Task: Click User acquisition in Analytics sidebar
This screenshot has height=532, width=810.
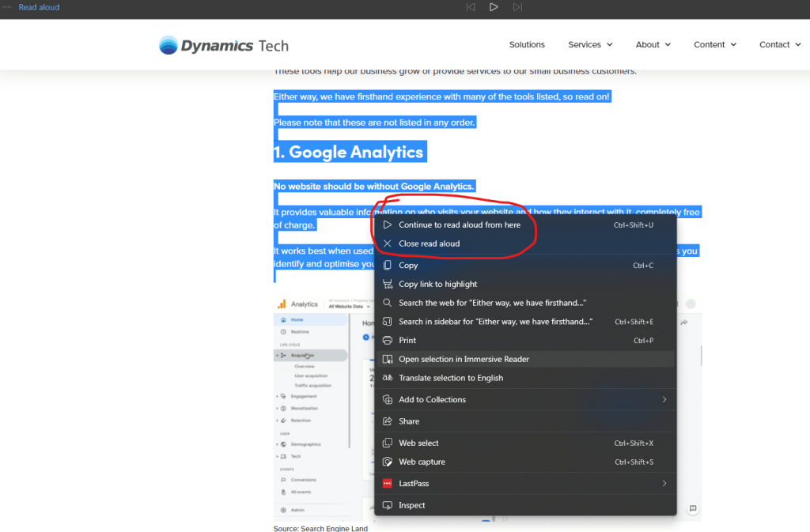Action: (x=310, y=375)
